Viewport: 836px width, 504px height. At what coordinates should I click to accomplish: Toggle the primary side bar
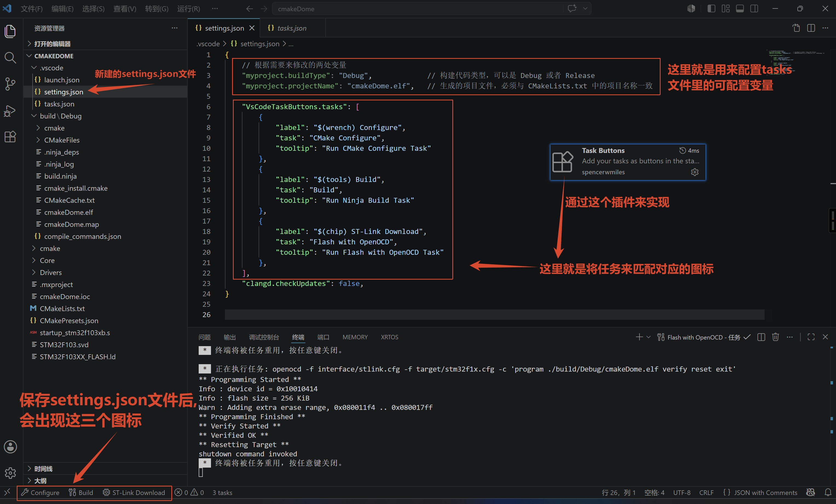pos(711,8)
